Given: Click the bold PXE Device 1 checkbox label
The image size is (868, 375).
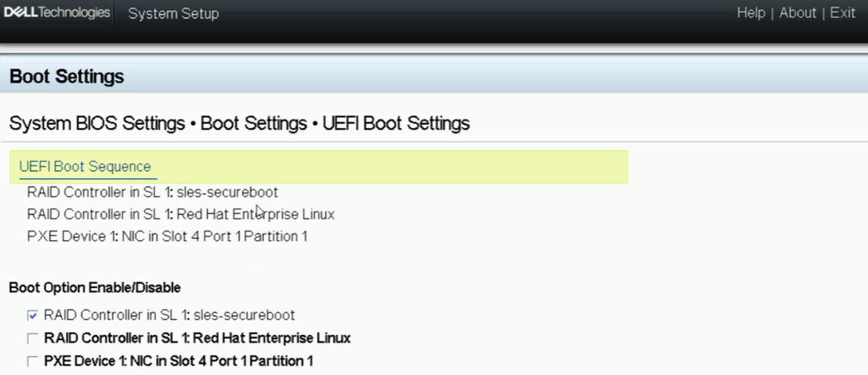Looking at the screenshot, I should pos(178,361).
